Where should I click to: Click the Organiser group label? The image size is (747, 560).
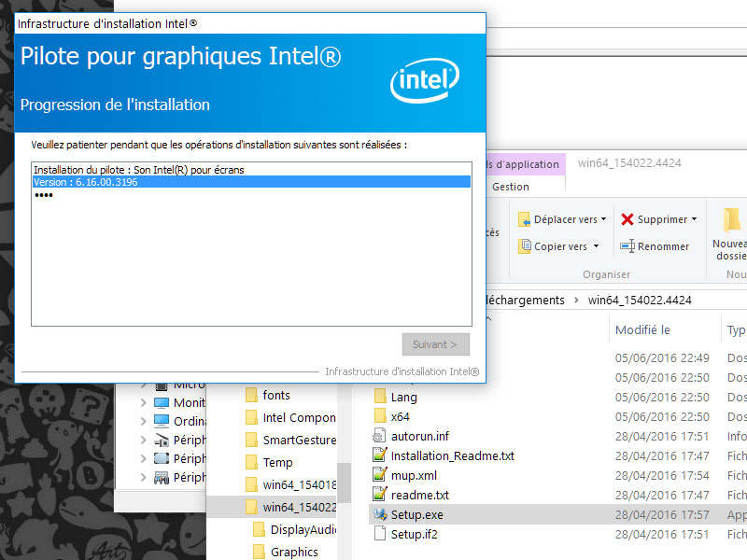(x=606, y=274)
